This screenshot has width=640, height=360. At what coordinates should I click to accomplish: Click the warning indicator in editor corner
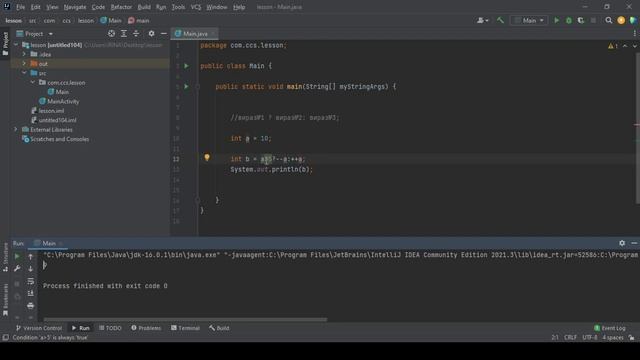612,46
